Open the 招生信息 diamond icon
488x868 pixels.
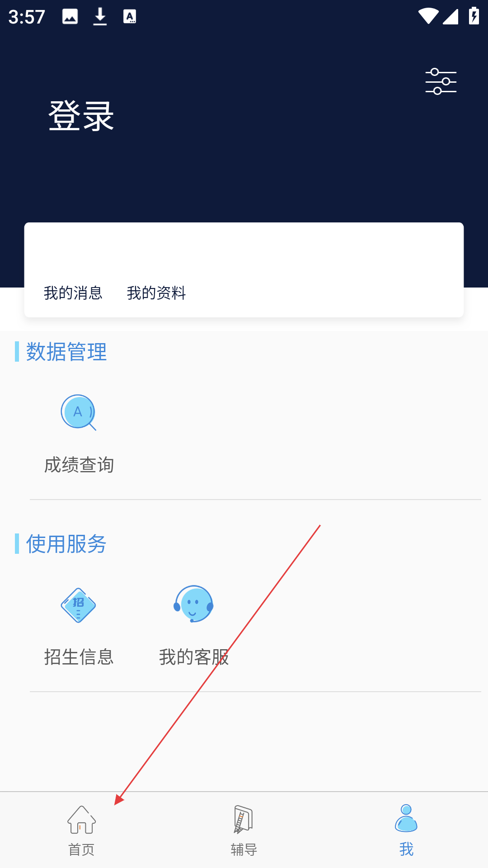pos(79,605)
